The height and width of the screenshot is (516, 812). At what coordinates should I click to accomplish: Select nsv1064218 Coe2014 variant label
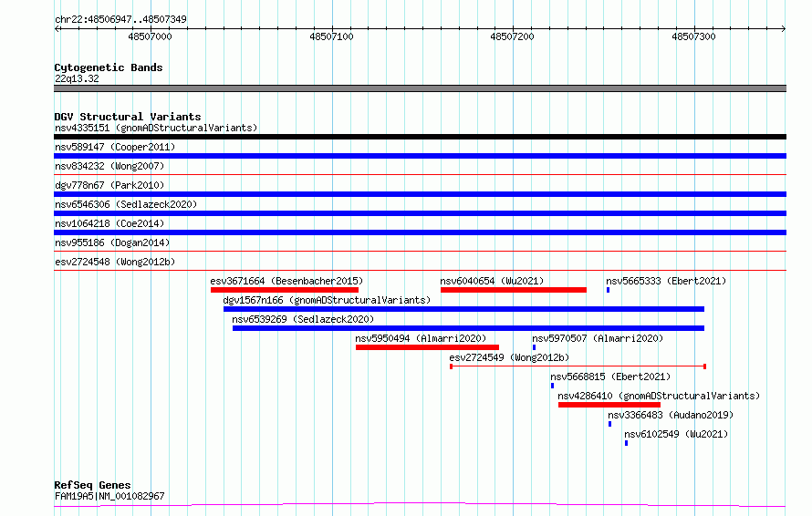109,223
